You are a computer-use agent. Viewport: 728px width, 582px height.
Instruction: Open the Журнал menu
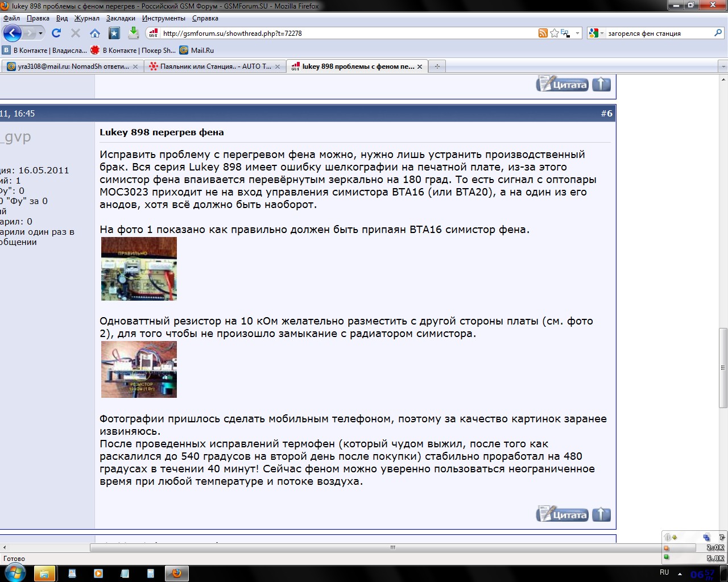tap(86, 18)
